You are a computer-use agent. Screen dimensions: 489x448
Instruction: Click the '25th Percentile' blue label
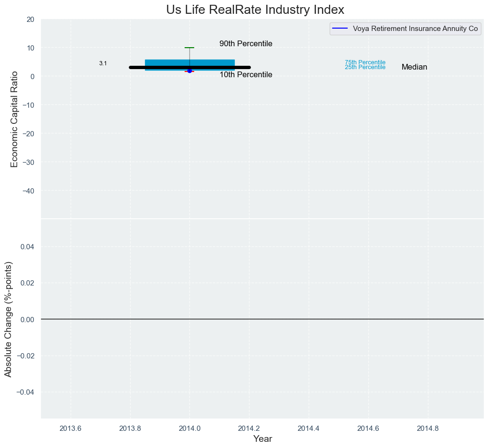point(365,68)
